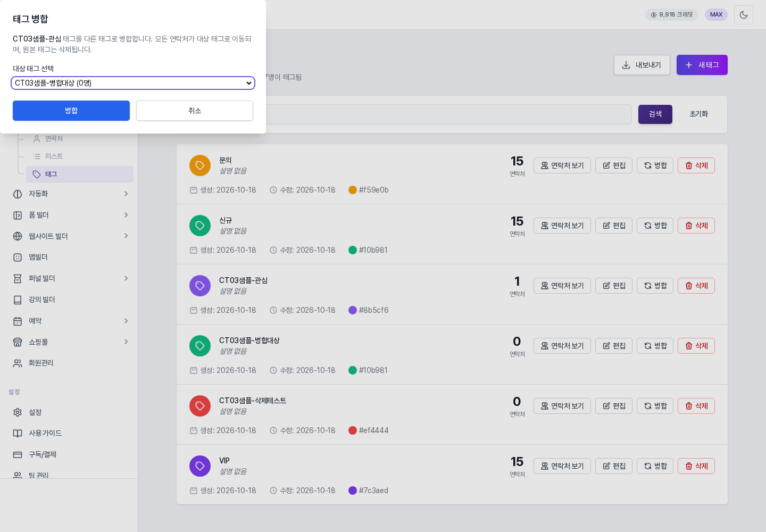This screenshot has width=766, height=532.
Task: View contacts for the VIP tag
Action: (x=562, y=466)
